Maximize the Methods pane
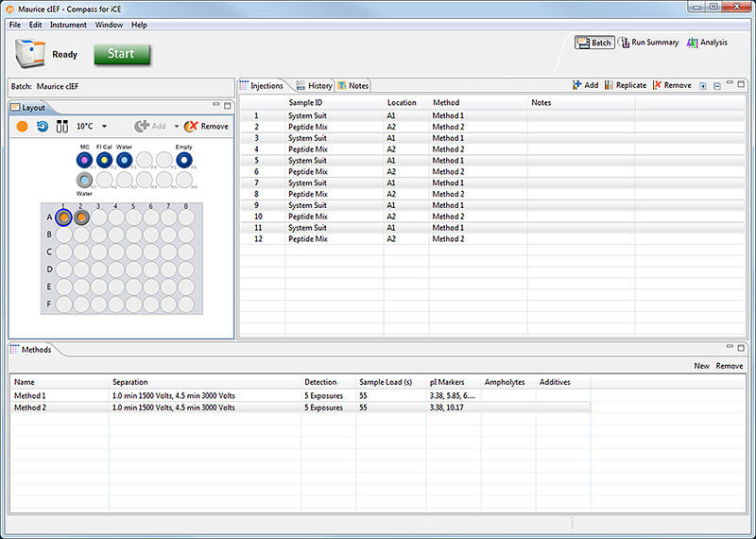 (x=741, y=348)
